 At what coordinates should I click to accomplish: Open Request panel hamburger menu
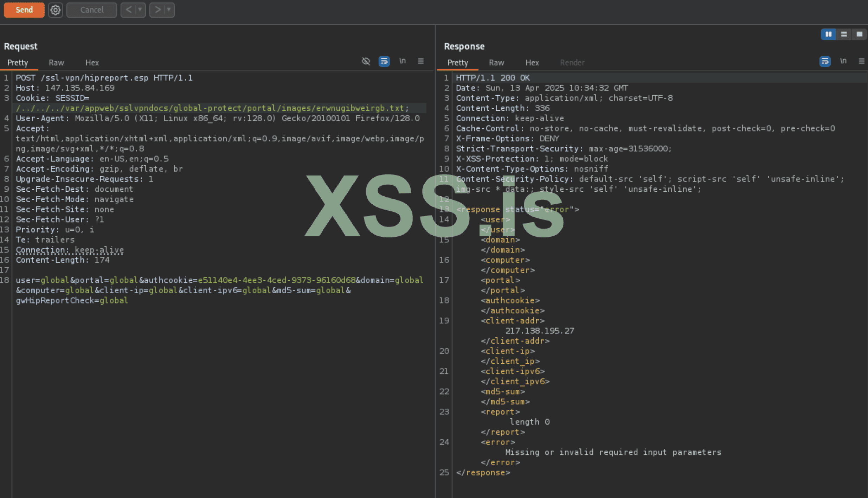(420, 61)
